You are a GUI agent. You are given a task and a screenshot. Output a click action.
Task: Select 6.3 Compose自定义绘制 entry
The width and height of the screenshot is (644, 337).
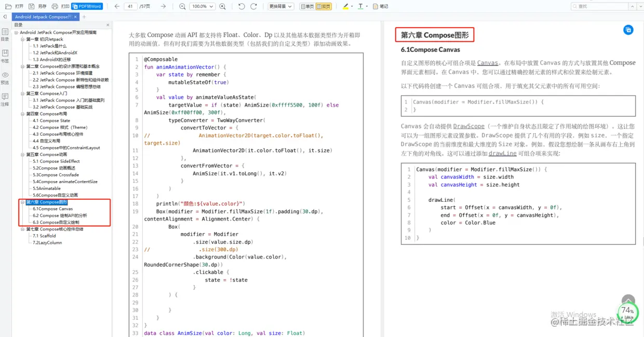click(x=56, y=222)
